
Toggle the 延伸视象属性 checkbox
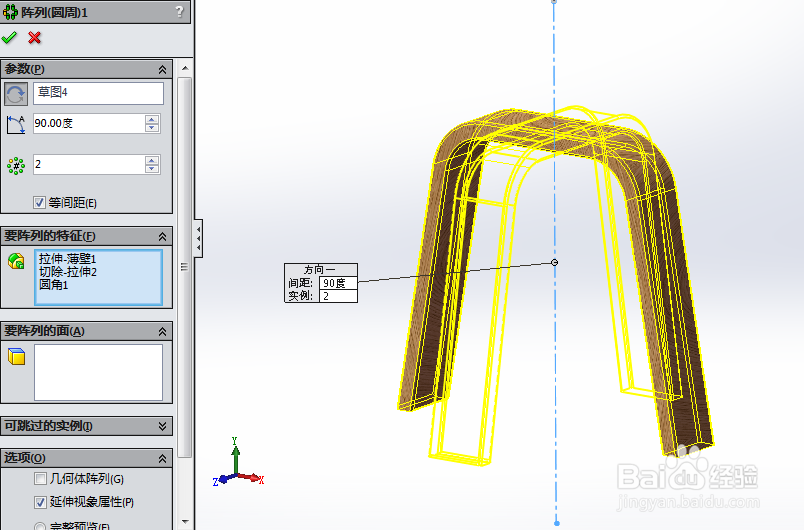[x=40, y=502]
